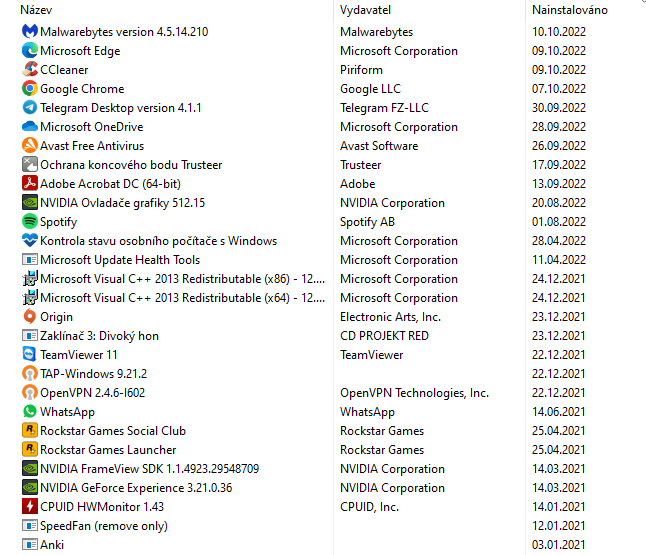Click the Origin icon

30,316
